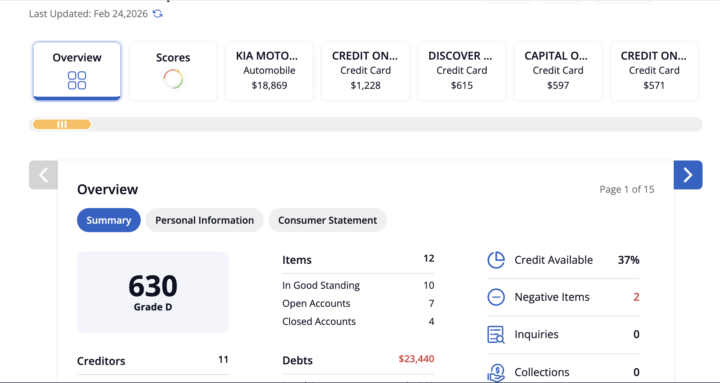This screenshot has height=383, width=720.
Task: Click the Scores gauge icon
Action: [173, 79]
